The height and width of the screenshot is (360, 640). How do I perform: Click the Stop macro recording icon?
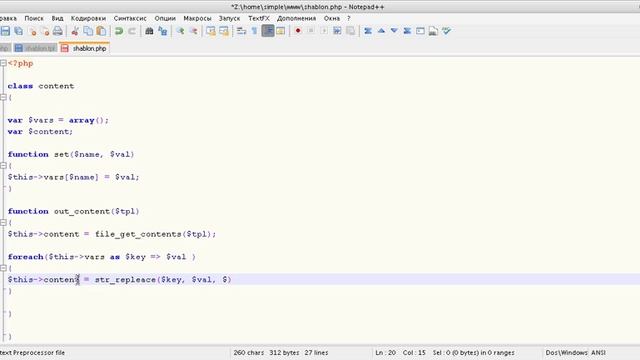pyautogui.click(x=311, y=31)
